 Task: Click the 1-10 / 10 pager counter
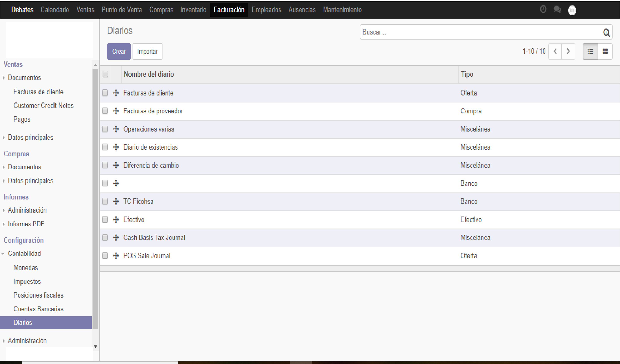(534, 51)
